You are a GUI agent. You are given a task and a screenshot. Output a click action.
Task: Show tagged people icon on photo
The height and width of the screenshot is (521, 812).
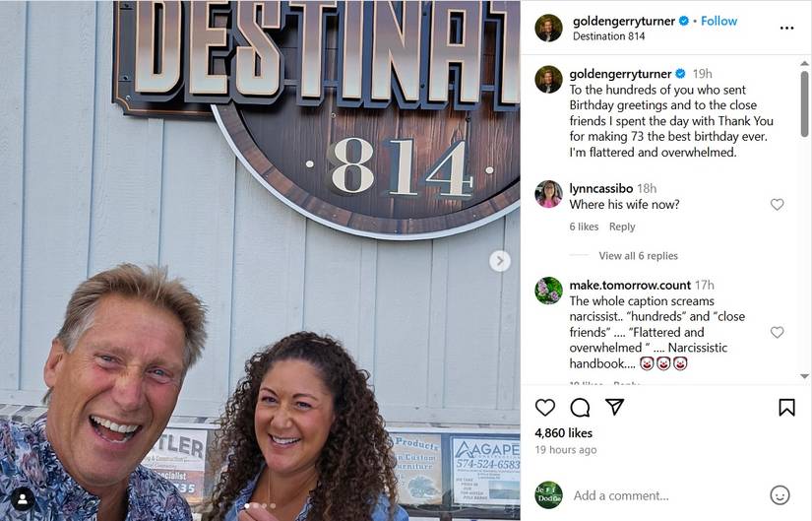(23, 498)
